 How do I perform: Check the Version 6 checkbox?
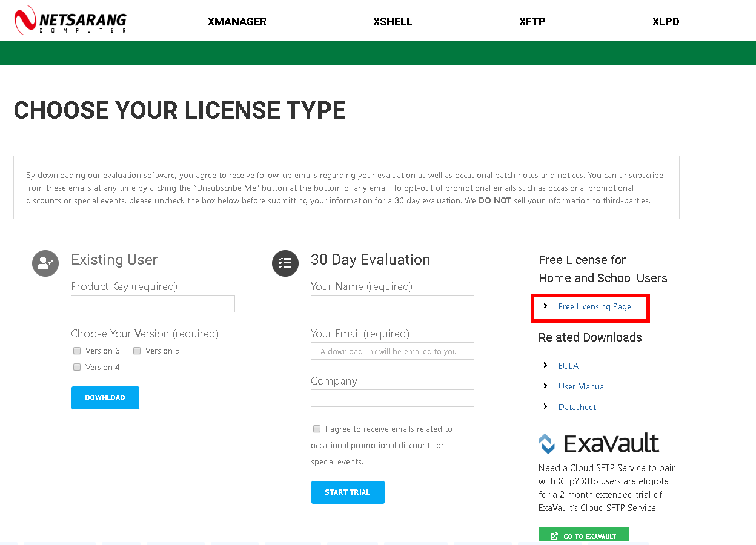(x=77, y=351)
